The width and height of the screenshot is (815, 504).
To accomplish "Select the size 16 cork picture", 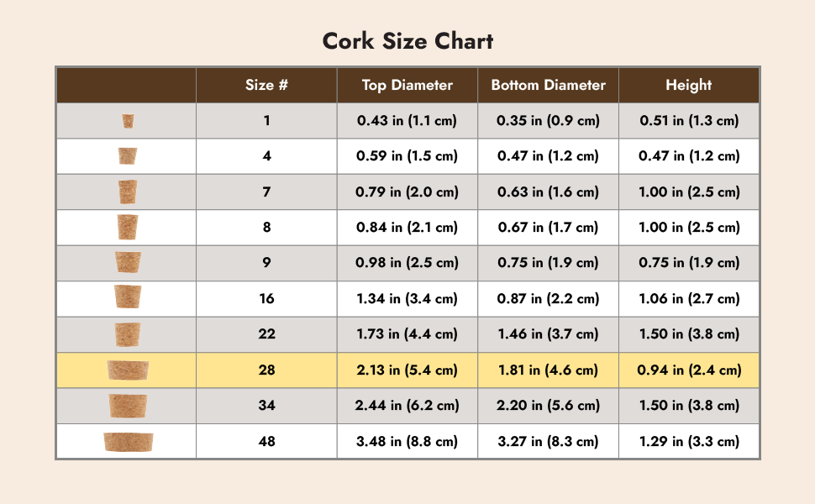I will (128, 297).
